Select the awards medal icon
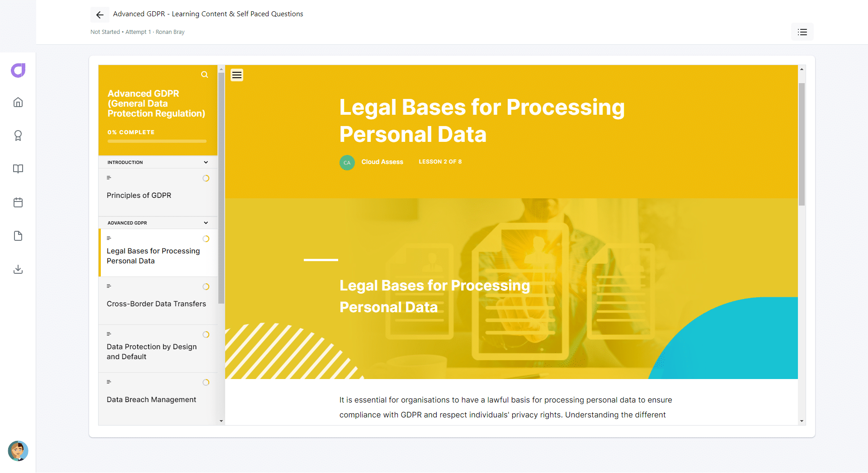The width and height of the screenshot is (868, 473). (x=18, y=136)
